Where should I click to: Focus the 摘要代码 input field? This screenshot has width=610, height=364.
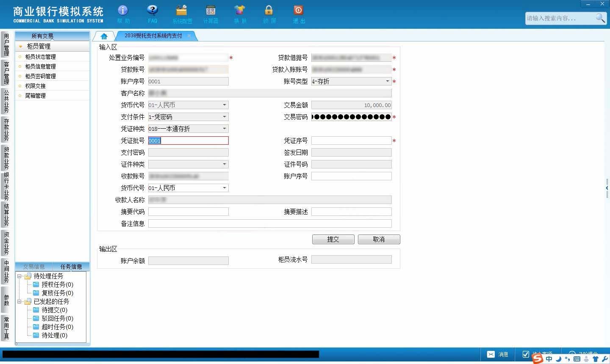[x=188, y=212]
